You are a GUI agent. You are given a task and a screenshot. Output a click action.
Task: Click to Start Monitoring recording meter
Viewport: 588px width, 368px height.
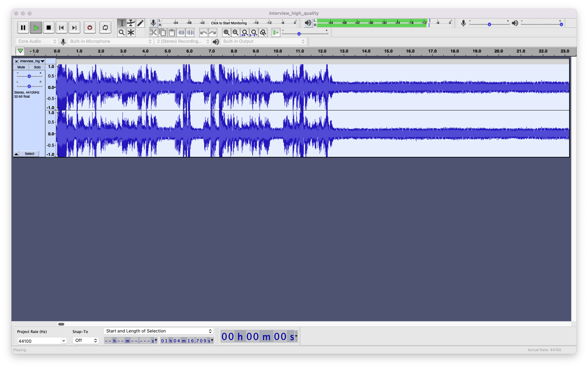[229, 23]
